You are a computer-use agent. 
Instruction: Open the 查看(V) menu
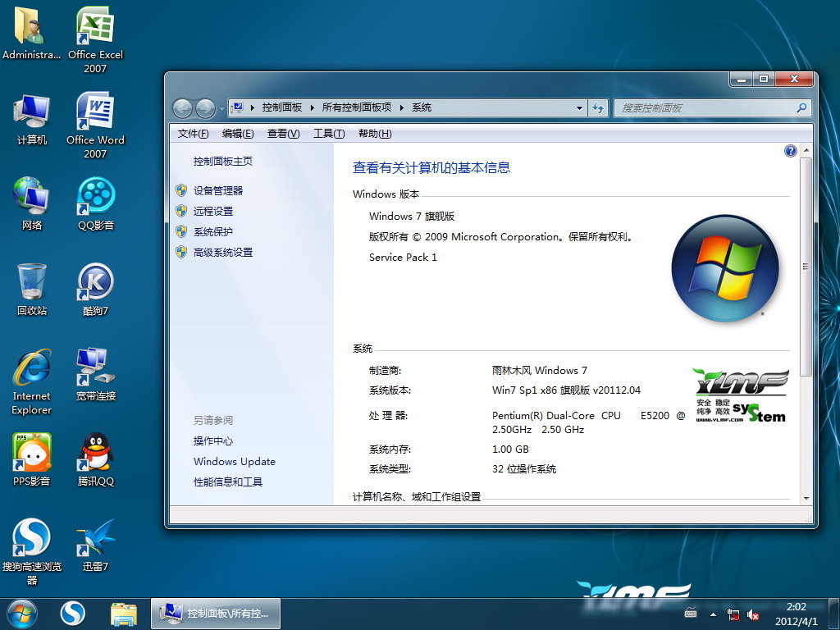pyautogui.click(x=283, y=134)
